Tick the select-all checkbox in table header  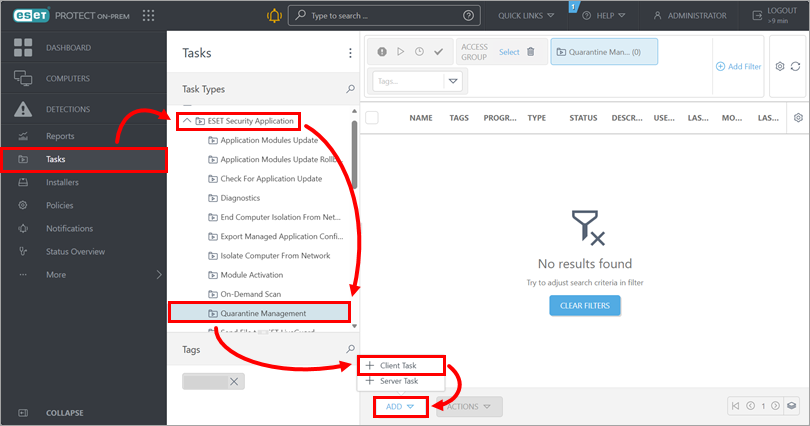(372, 118)
